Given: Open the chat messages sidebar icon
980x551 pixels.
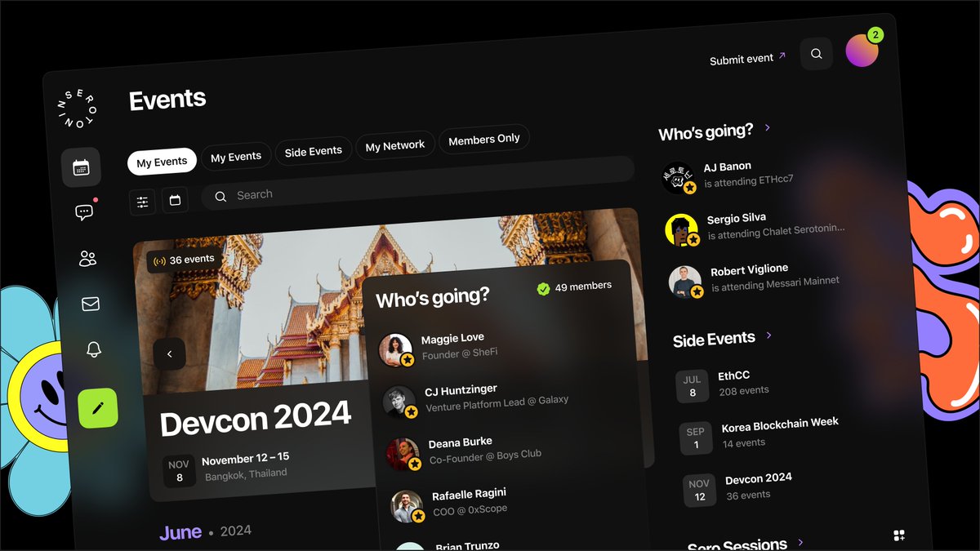Looking at the screenshot, I should pyautogui.click(x=84, y=212).
